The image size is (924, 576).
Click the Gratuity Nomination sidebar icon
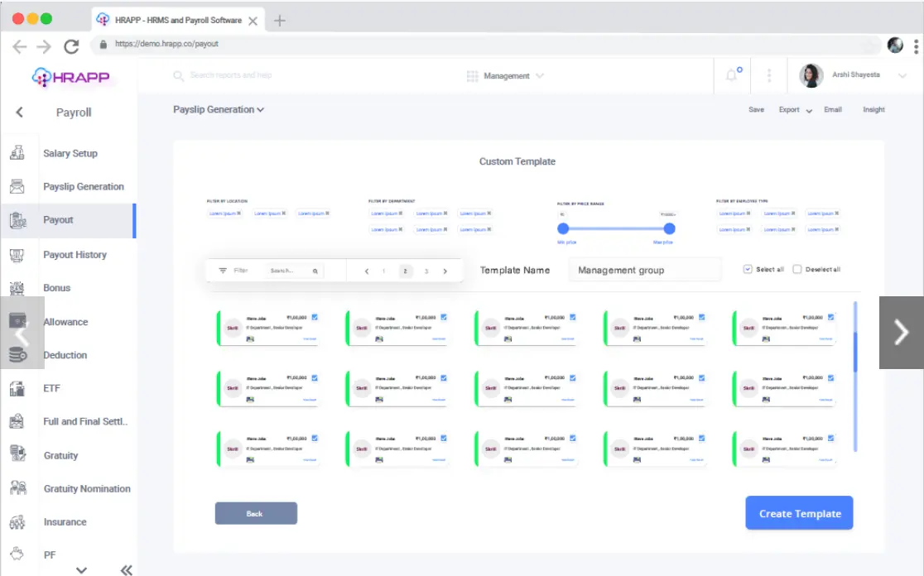17,488
